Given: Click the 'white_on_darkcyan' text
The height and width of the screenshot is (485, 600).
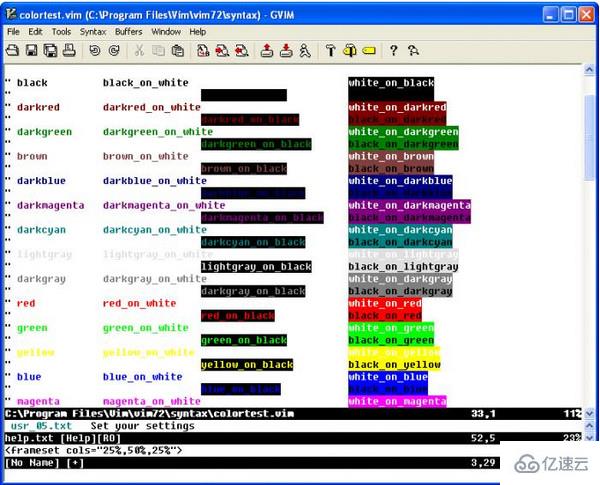Looking at the screenshot, I should 400,230.
